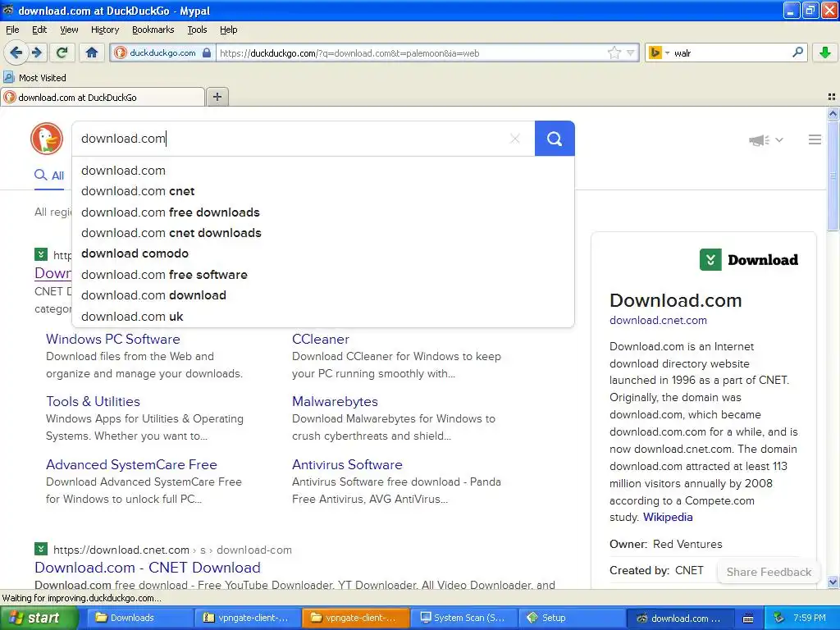
Task: Open the Tools menu
Action: click(x=197, y=30)
